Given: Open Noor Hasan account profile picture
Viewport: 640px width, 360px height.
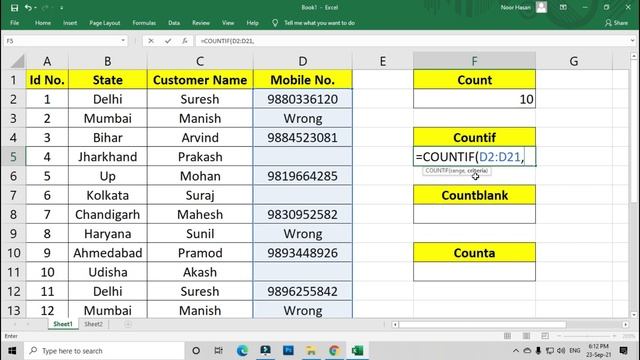Looking at the screenshot, I should click(541, 7).
